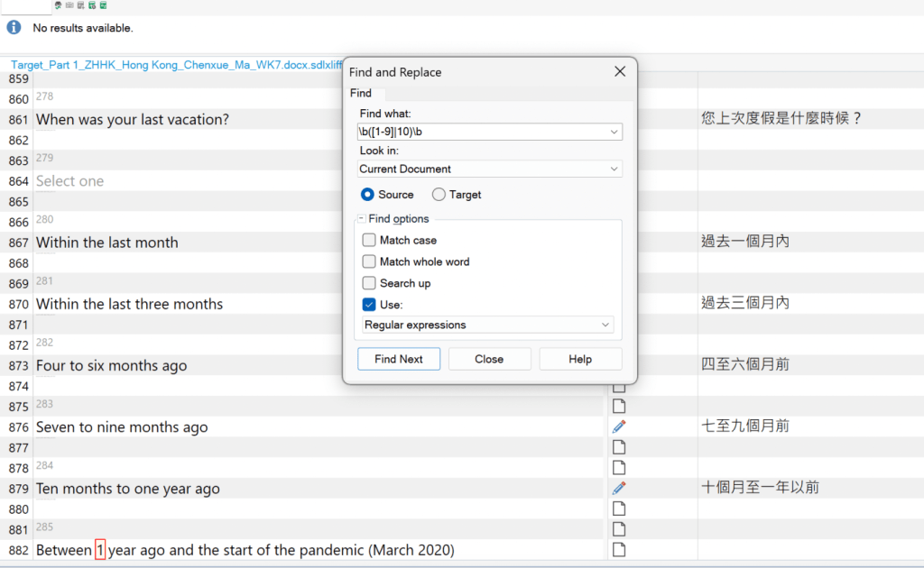The image size is (924, 568).
Task: Click the blue info icon beside No results available
Action: click(x=14, y=28)
